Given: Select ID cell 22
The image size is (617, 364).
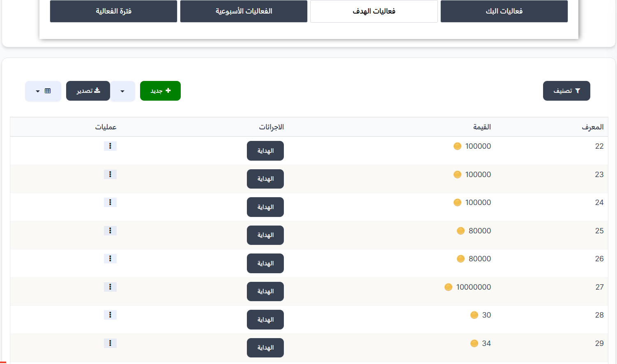Looking at the screenshot, I should (x=599, y=146).
